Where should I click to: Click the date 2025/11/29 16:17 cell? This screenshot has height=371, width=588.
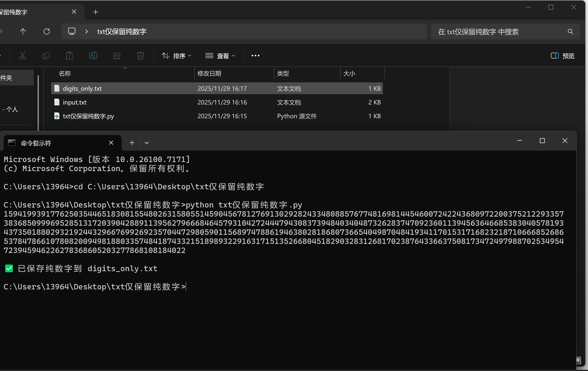(222, 89)
